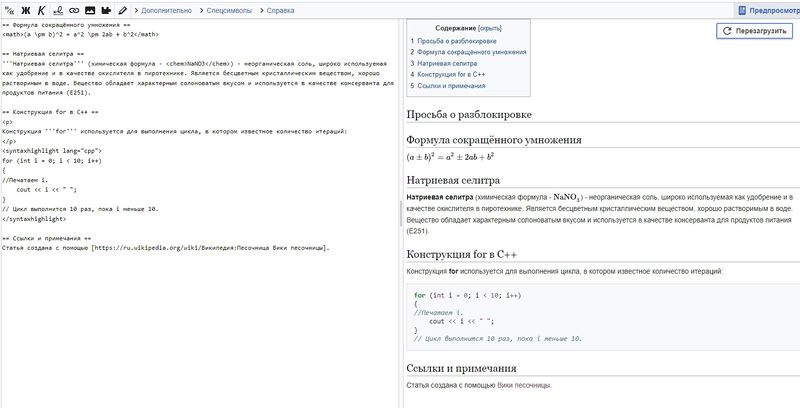Viewport: 800px width, 408px height.
Task: Open the Предпросмотр preview tab
Action: point(767,10)
